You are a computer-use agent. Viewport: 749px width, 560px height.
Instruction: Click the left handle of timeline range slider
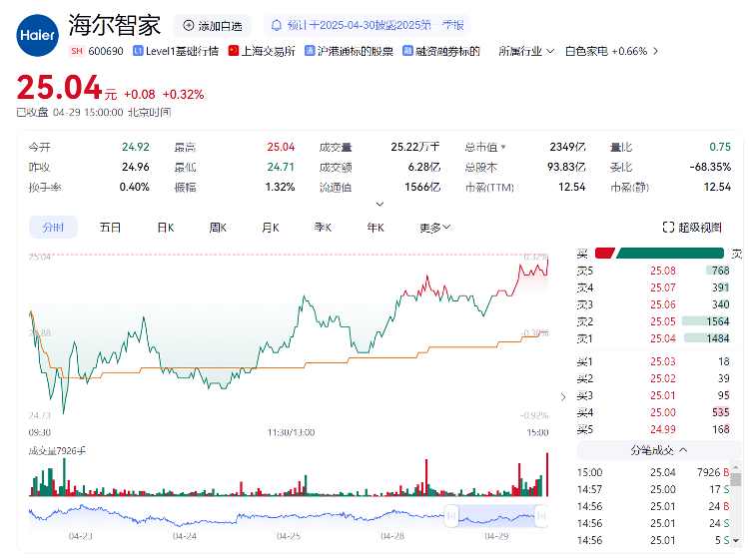(451, 516)
